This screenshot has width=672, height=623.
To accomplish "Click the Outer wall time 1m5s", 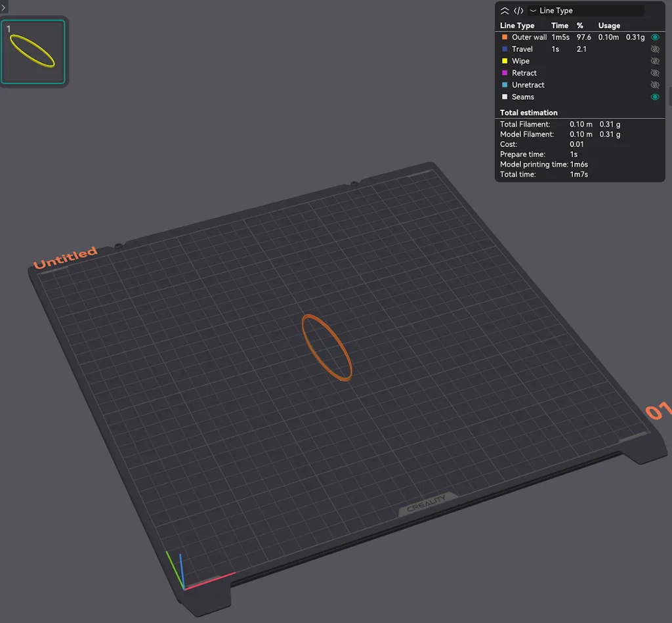I will tap(560, 37).
